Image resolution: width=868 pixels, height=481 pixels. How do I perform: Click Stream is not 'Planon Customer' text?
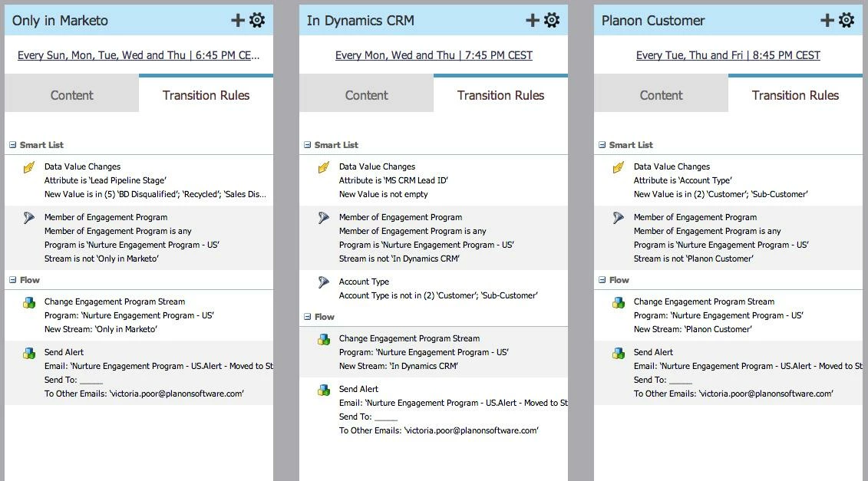694,259
